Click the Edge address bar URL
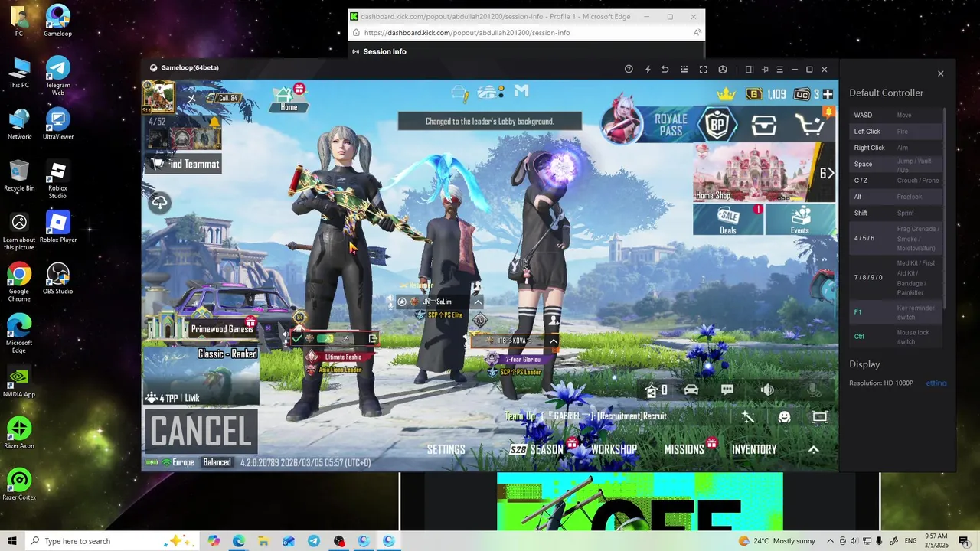 [x=467, y=33]
